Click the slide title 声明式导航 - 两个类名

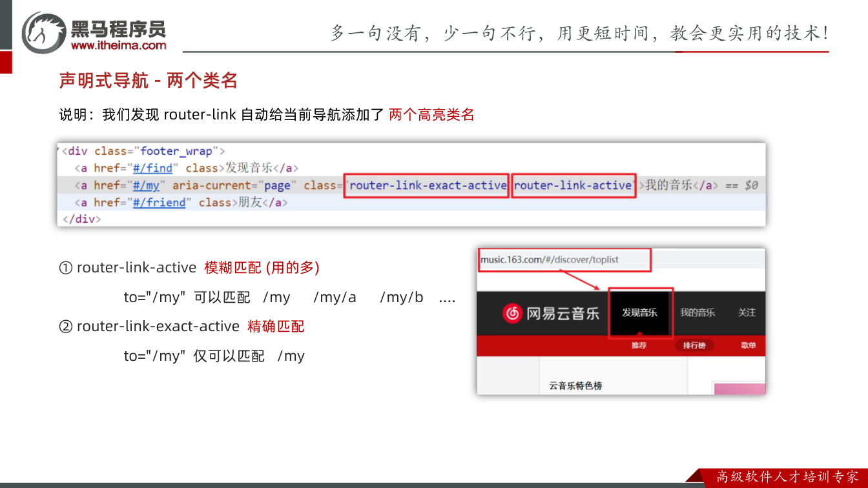point(149,81)
